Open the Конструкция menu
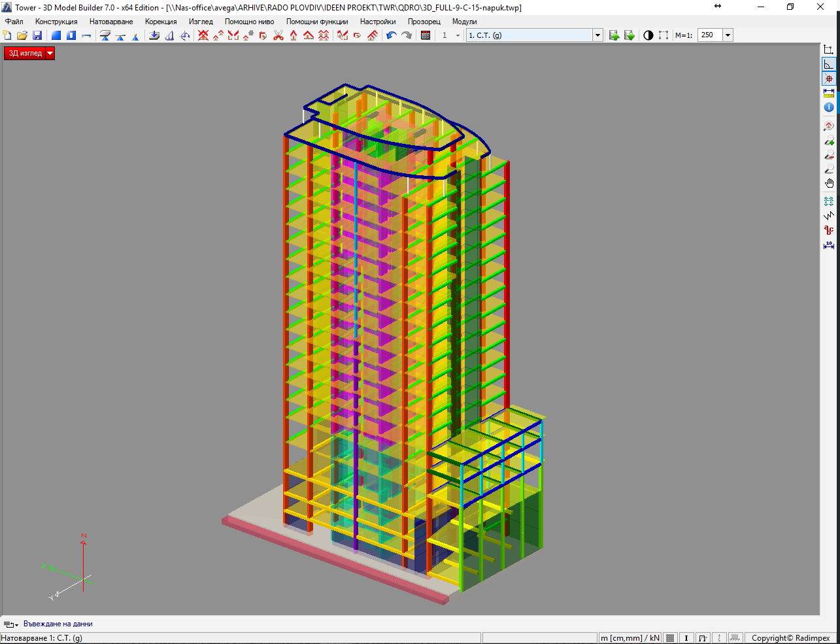 click(x=56, y=22)
